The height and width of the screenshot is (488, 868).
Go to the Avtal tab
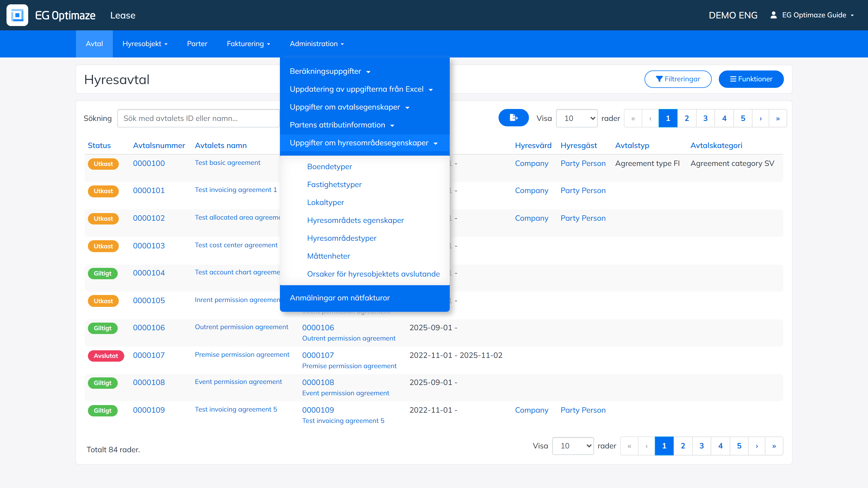94,44
